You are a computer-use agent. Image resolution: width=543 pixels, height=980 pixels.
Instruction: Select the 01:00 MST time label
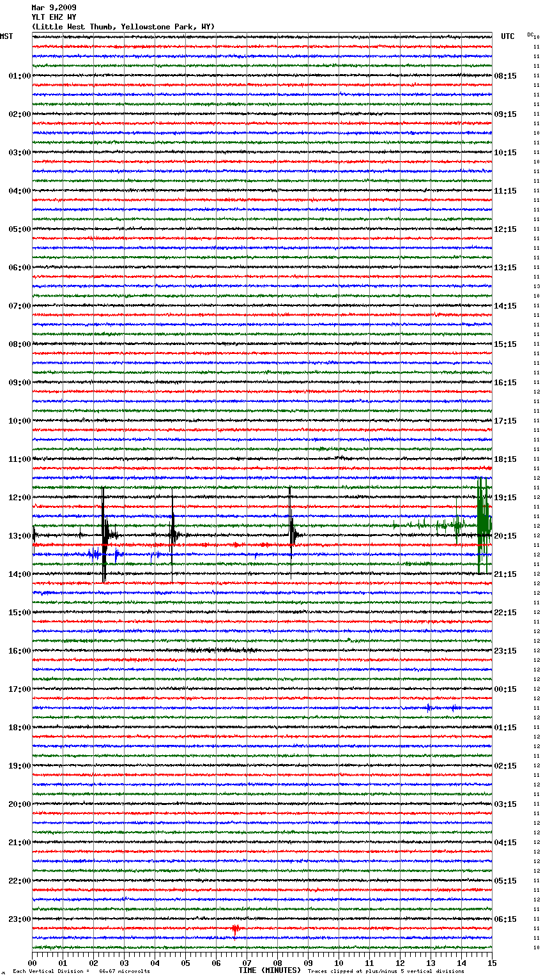pos(20,76)
